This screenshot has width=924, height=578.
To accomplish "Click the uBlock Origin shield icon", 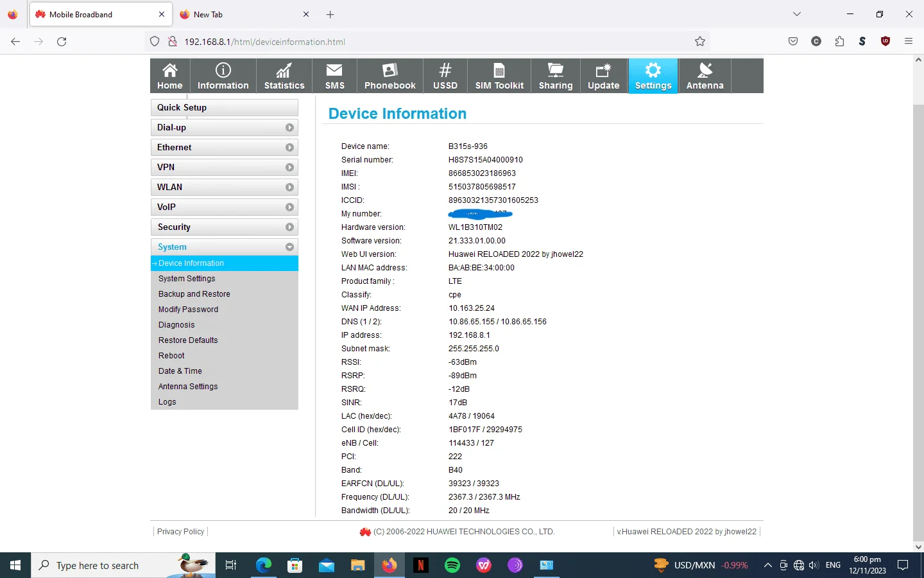I will [x=886, y=42].
